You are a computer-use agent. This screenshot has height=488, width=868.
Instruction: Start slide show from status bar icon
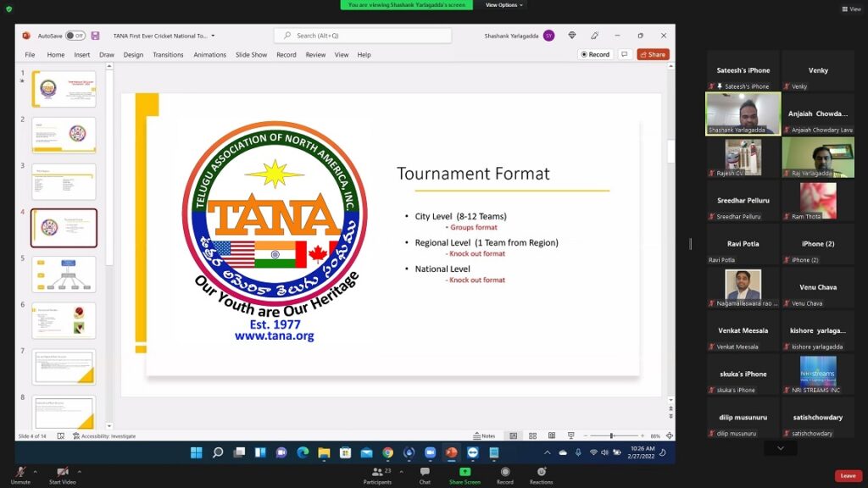[570, 436]
